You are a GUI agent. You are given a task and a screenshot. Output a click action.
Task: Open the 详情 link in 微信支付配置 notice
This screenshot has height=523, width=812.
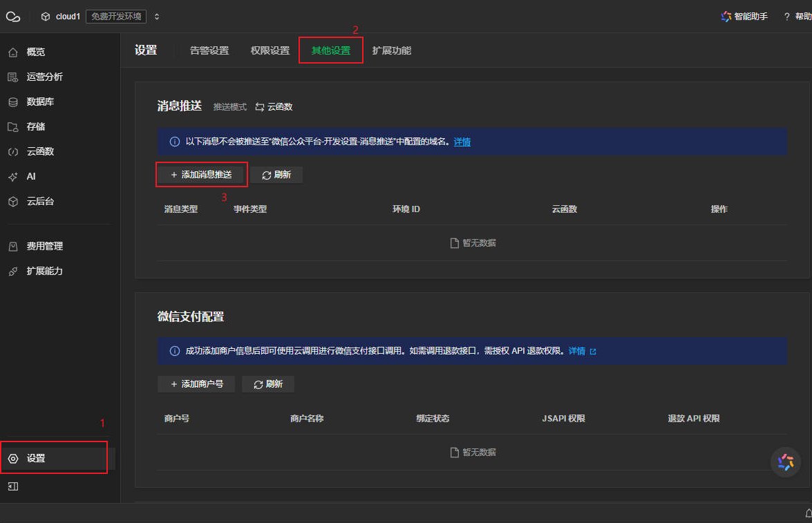(x=582, y=351)
